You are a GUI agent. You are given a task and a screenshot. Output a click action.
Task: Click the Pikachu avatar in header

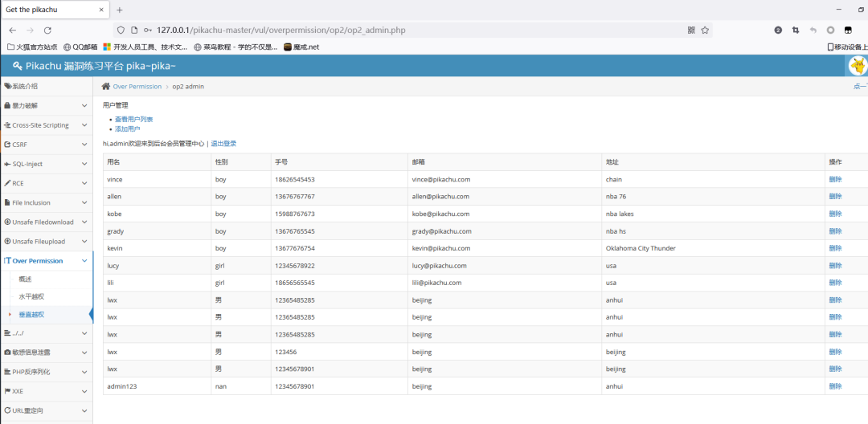coord(858,66)
